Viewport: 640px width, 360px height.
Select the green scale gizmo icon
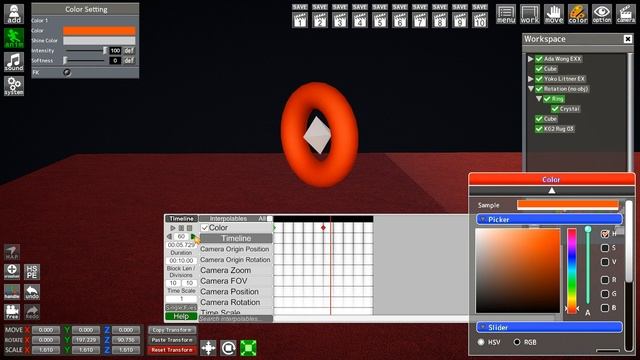[248, 348]
